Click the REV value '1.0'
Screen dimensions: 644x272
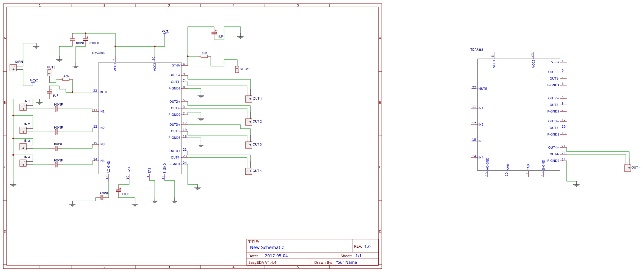click(x=367, y=246)
